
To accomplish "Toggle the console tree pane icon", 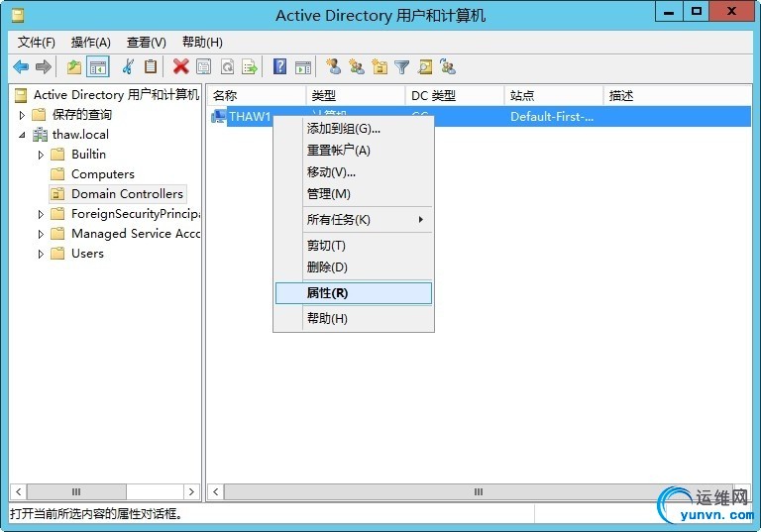I will coord(97,66).
